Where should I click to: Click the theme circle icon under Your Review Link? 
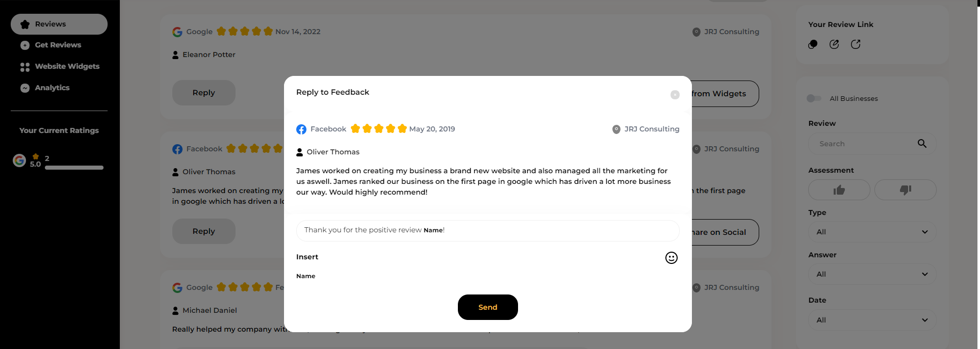pyautogui.click(x=812, y=44)
